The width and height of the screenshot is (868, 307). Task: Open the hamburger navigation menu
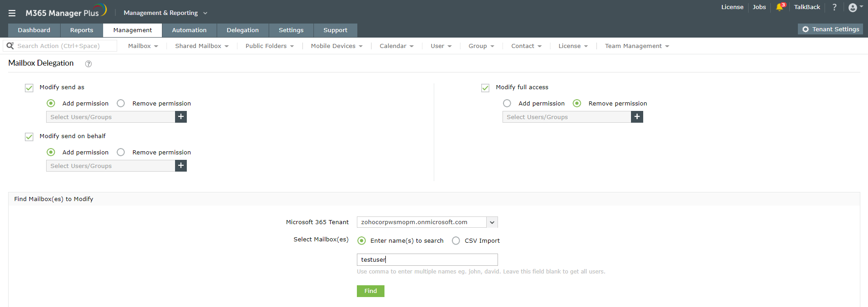point(12,13)
